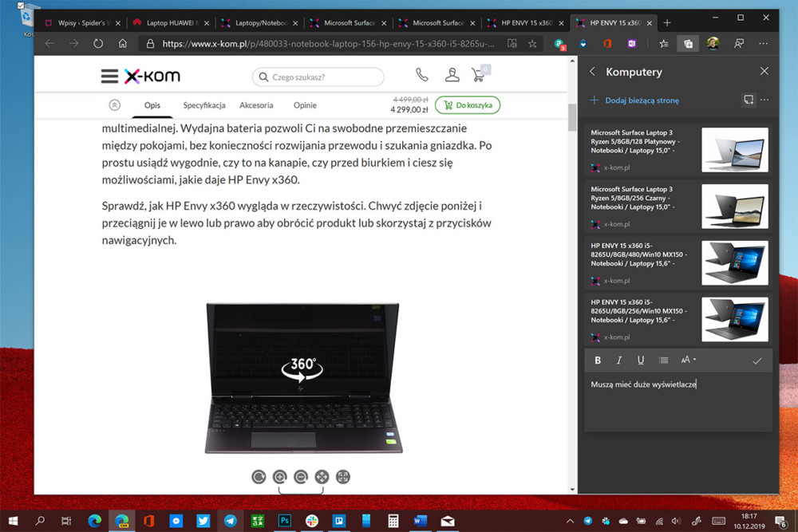This screenshot has width=798, height=532.
Task: Open HP ENVY 8GB/256 collection item
Action: (678, 319)
